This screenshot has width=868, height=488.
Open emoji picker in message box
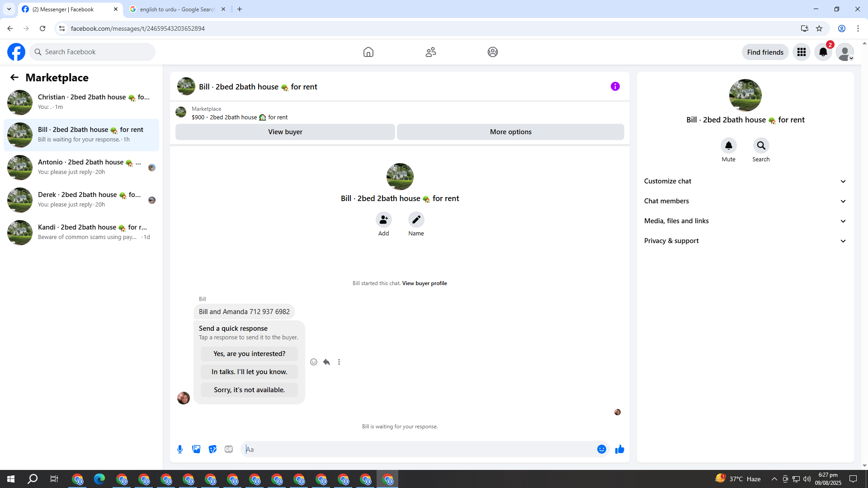(601, 449)
